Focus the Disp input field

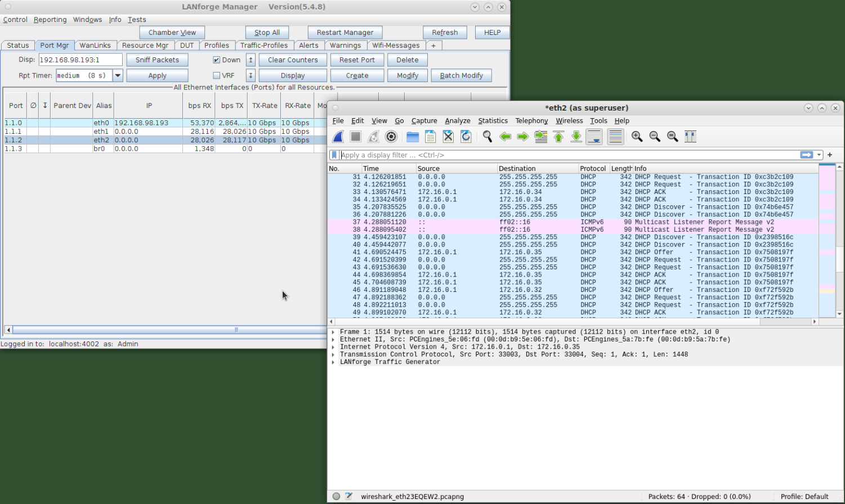81,60
